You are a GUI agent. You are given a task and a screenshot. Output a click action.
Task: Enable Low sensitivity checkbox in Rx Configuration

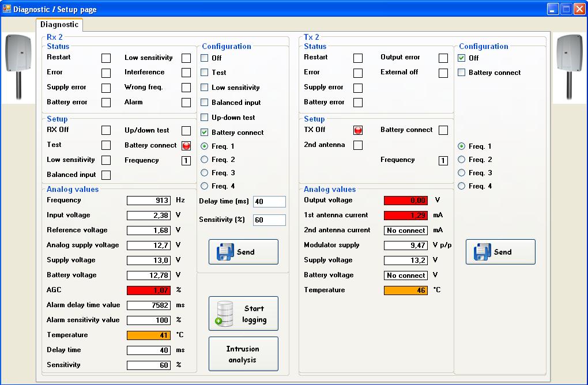[x=205, y=88]
